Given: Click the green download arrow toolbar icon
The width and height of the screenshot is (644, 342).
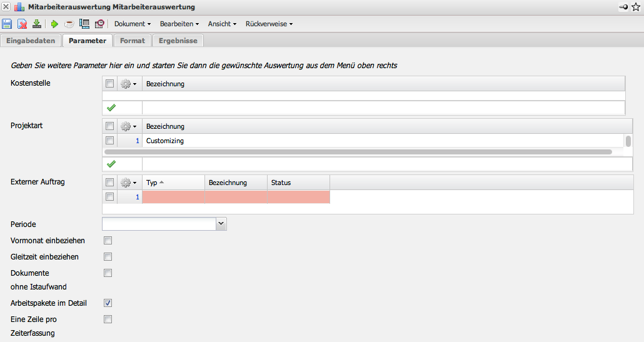Looking at the screenshot, I should click(x=37, y=24).
